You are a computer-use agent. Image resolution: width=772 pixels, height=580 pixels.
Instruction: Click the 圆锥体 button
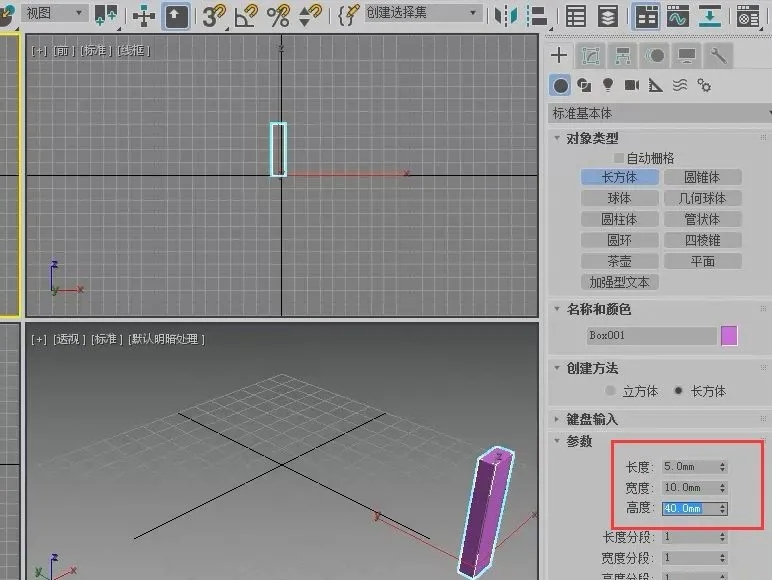[x=703, y=177]
